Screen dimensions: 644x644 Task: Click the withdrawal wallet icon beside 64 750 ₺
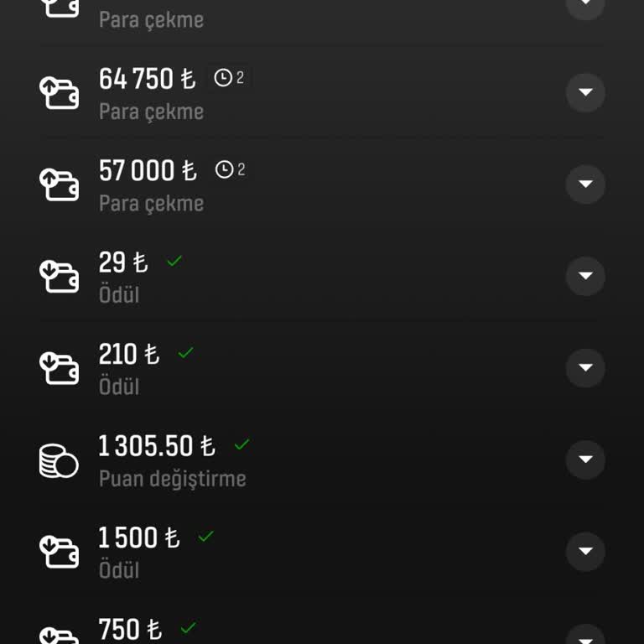59,92
